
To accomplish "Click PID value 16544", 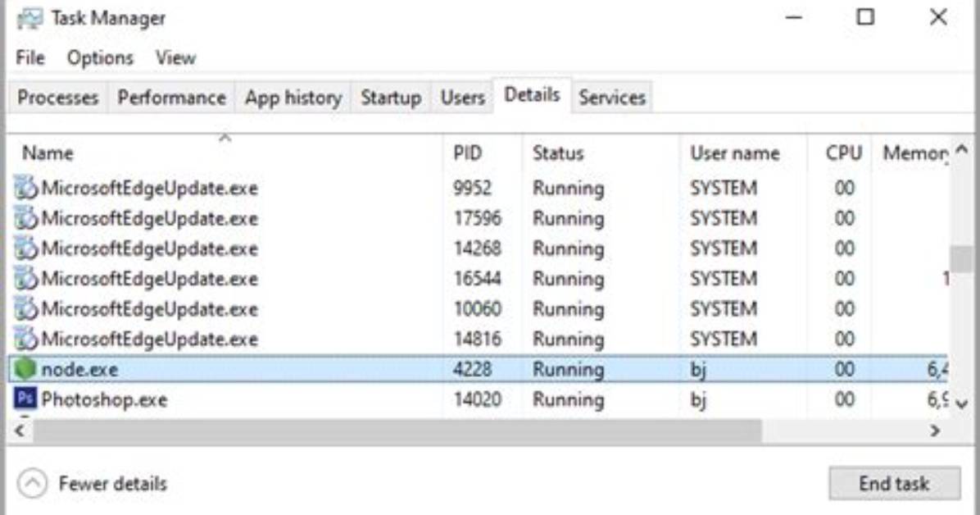I will [478, 279].
